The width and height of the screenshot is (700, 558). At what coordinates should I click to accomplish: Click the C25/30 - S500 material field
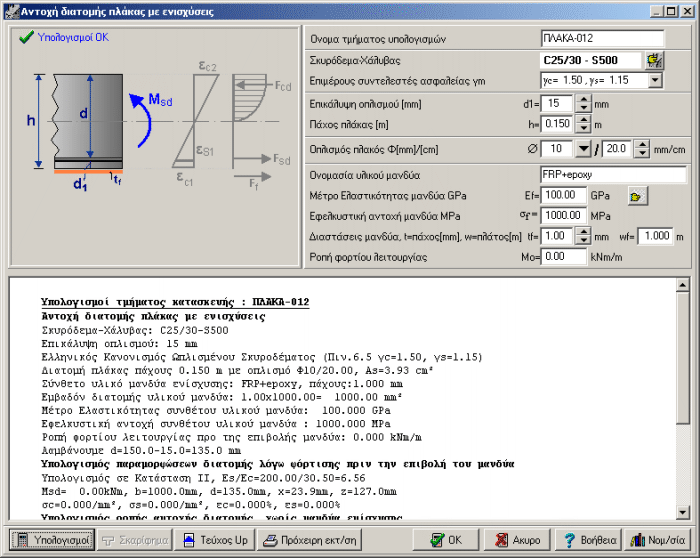[x=592, y=60]
